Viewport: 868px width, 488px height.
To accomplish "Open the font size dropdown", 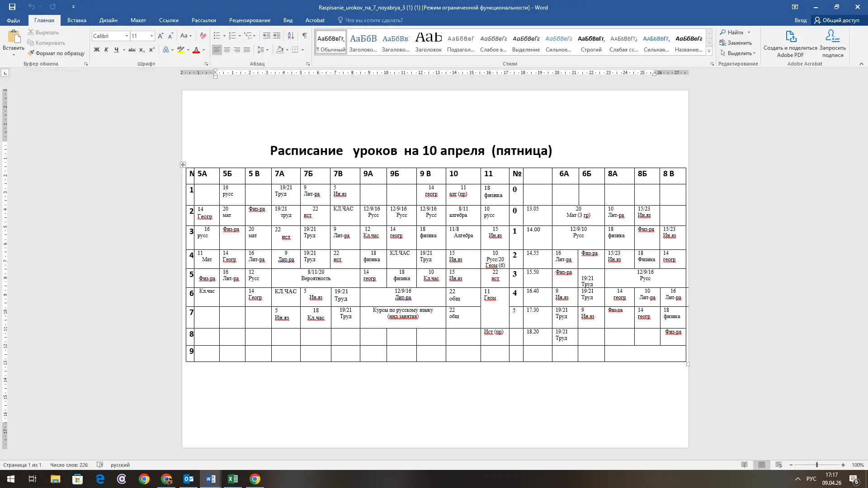I will [151, 36].
